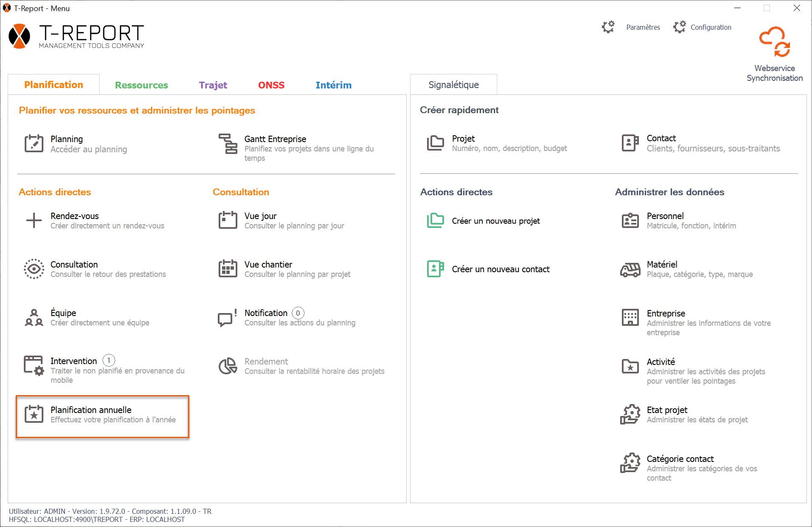The width and height of the screenshot is (812, 527).
Task: Click the Webservice Synchronisation cloud icon
Action: tap(775, 42)
